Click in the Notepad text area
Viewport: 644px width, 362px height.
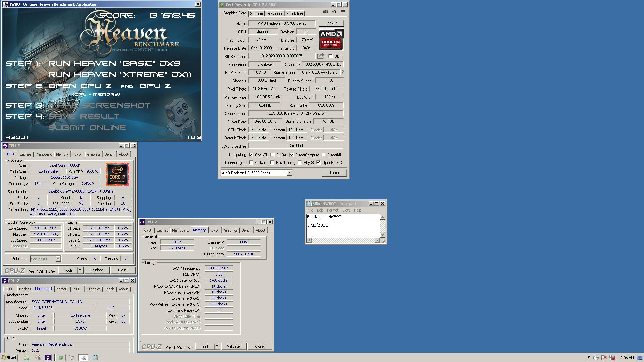(343, 226)
